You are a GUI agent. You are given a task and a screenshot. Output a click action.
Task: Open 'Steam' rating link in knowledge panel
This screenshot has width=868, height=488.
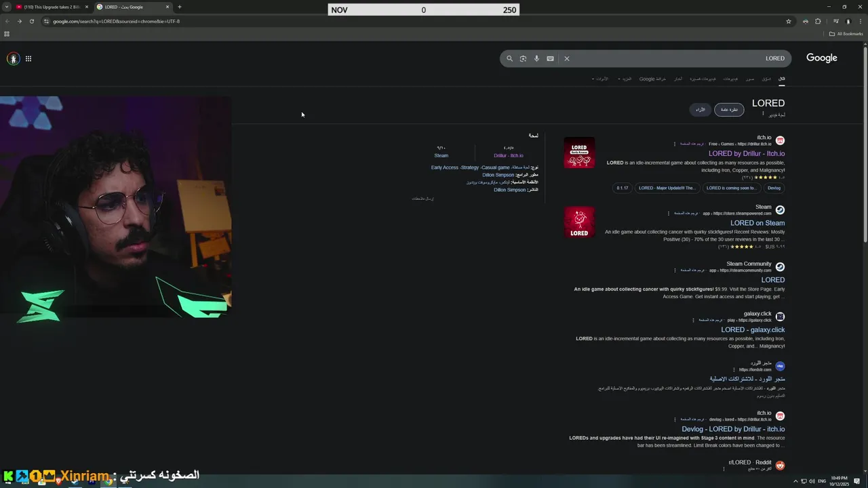441,156
